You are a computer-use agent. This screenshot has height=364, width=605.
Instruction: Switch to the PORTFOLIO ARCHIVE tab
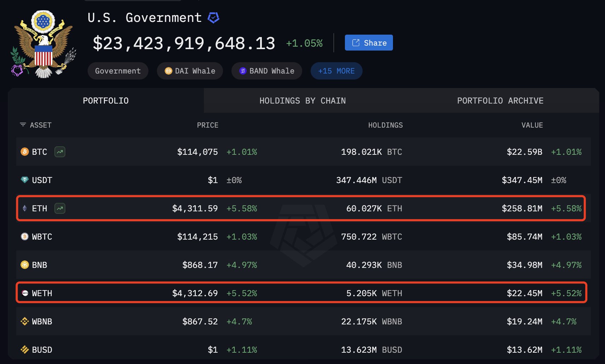[500, 100]
